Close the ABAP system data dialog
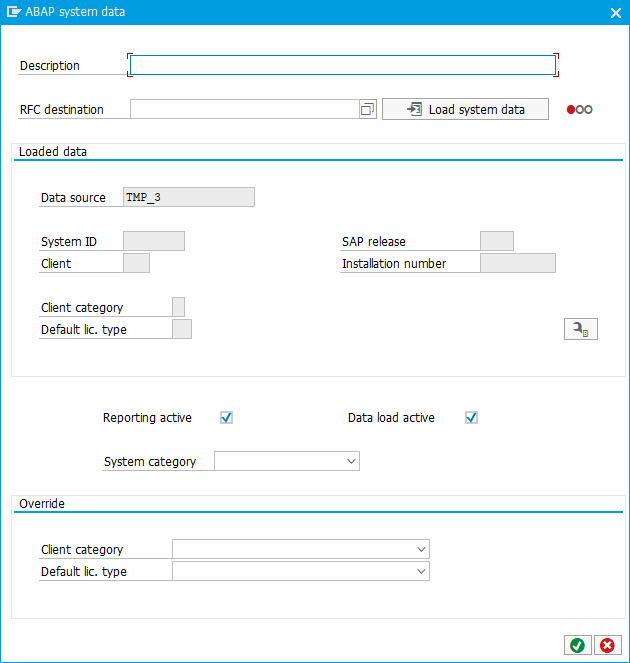 [616, 13]
